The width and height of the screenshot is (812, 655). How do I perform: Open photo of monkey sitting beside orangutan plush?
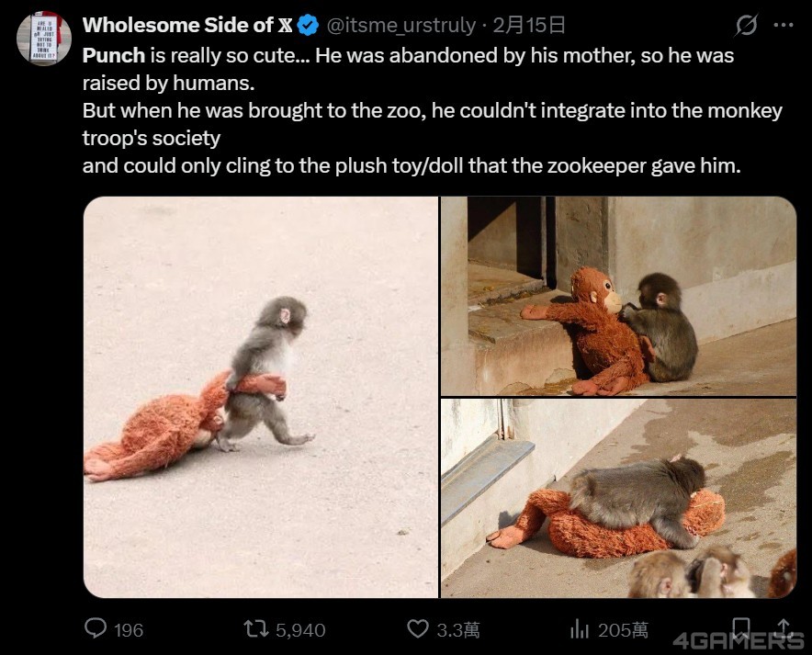point(618,296)
